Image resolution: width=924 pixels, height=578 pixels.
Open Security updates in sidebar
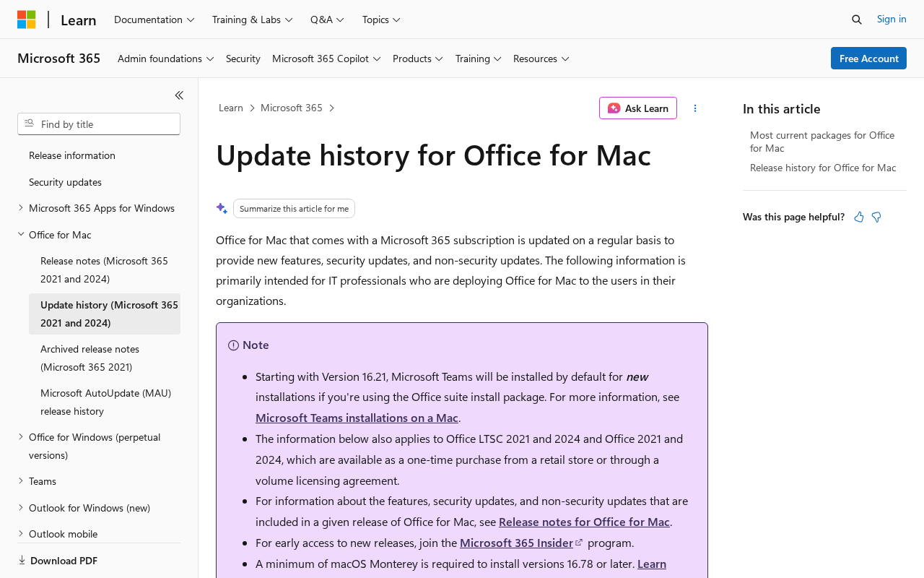pyautogui.click(x=65, y=182)
